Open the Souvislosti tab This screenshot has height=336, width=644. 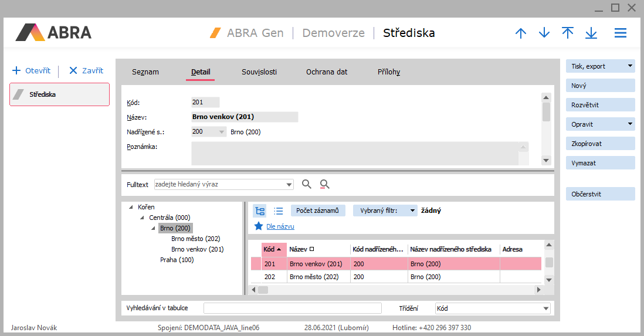(259, 72)
